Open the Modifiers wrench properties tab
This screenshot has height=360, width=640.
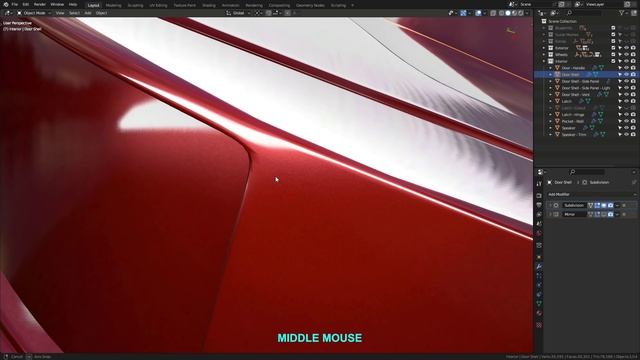click(539, 266)
